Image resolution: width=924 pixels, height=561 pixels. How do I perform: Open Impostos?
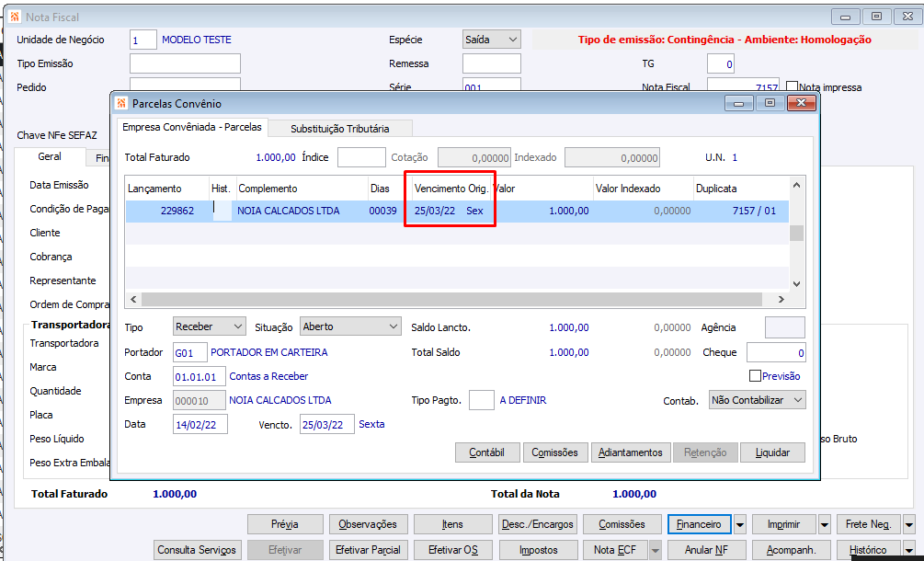coord(538,550)
